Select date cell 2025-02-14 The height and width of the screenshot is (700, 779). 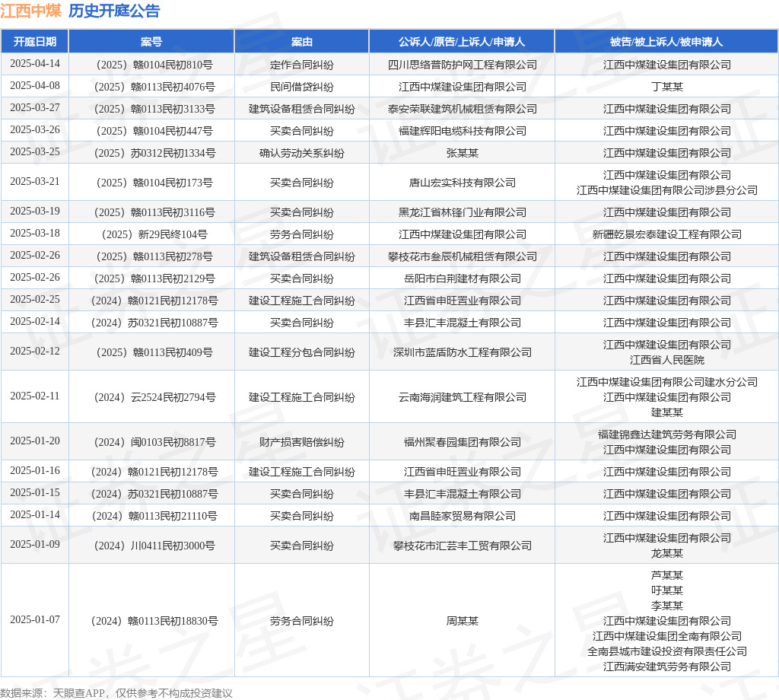[35, 322]
